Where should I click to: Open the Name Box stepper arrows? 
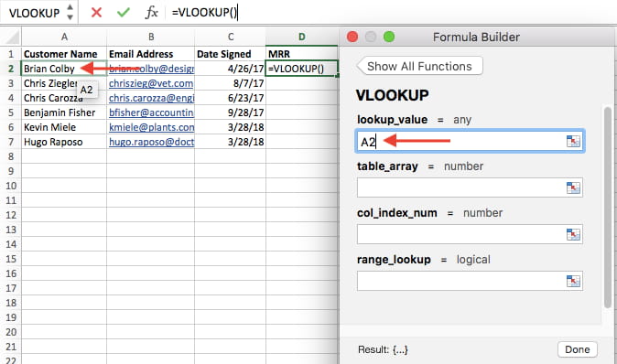coord(70,12)
